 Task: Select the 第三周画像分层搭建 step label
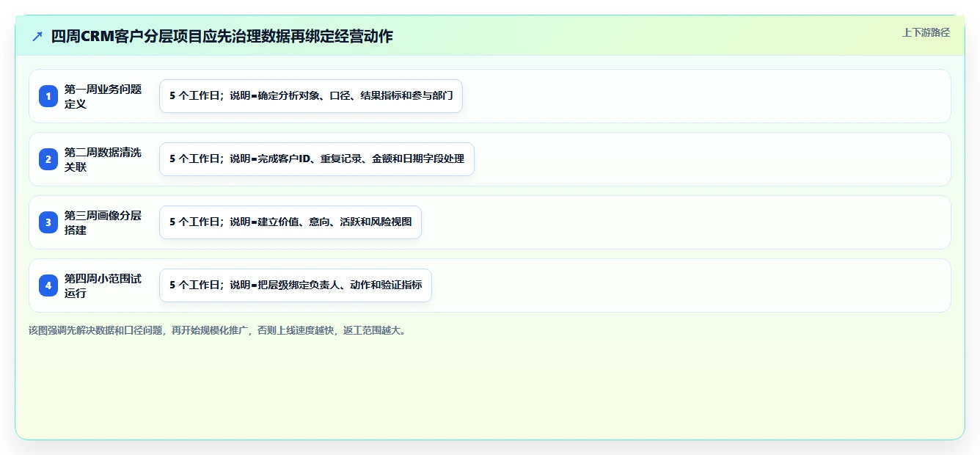click(103, 222)
